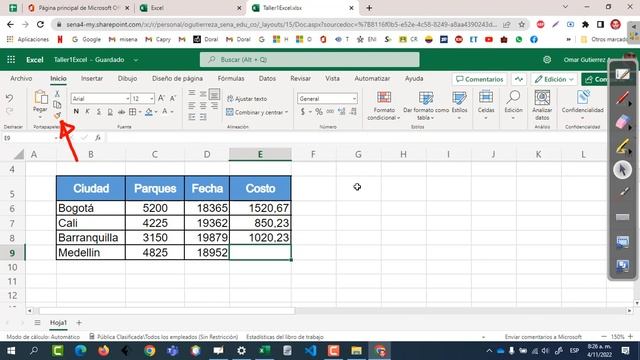This screenshot has height=360, width=640.
Task: Open the settings gear in Excel header
Action: (547, 60)
